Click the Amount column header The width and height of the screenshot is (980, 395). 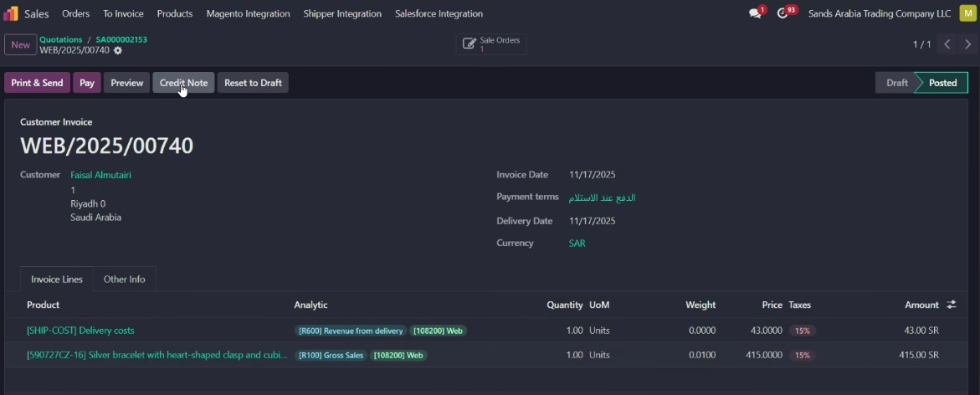point(922,305)
